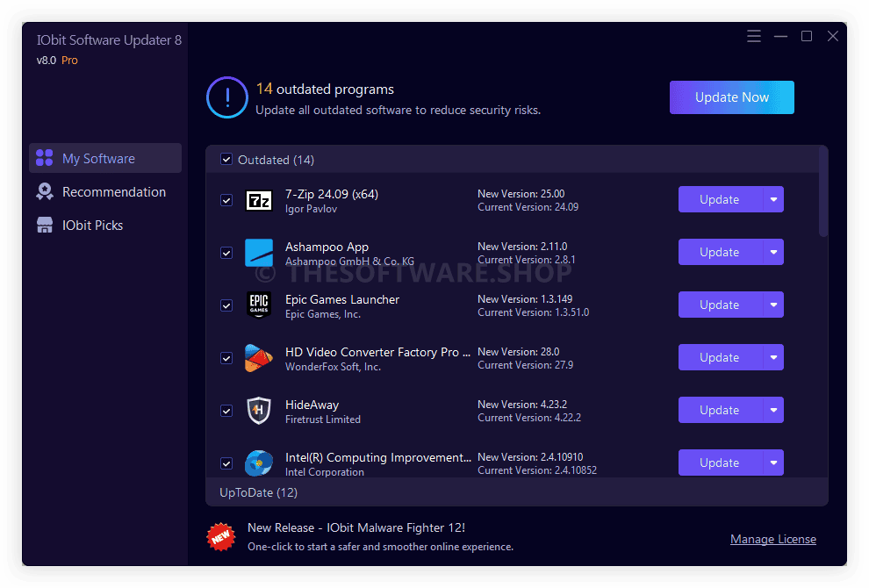Update HideAway by Firetrust Limited
869x588 pixels.
click(x=721, y=410)
